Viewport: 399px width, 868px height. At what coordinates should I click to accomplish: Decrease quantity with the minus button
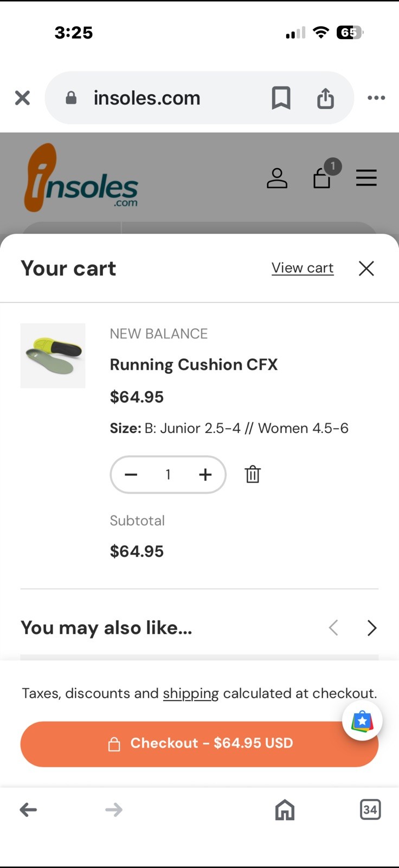131,475
